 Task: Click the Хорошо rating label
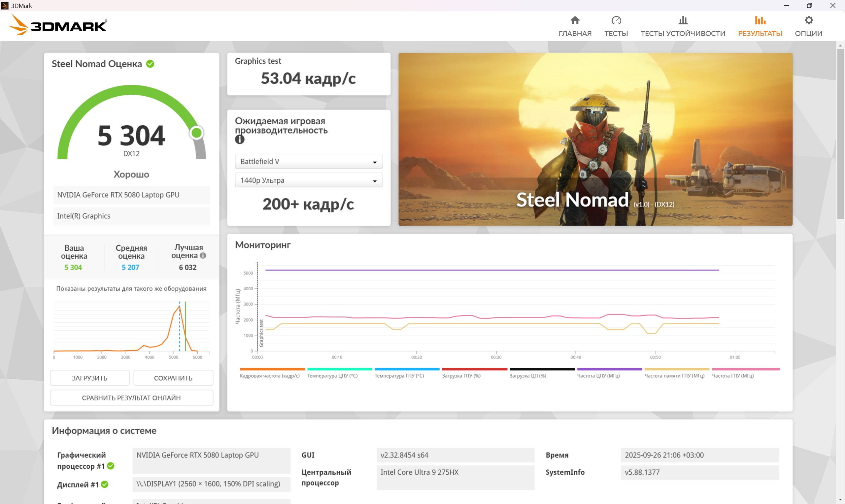pyautogui.click(x=131, y=174)
